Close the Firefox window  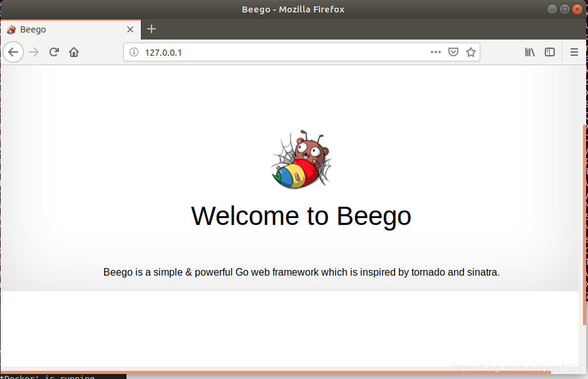tap(577, 9)
